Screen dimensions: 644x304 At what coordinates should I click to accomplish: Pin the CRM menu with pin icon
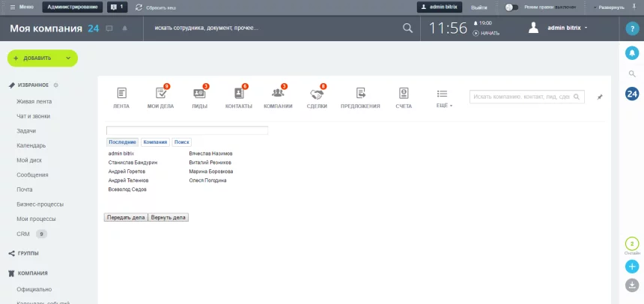[x=599, y=97]
